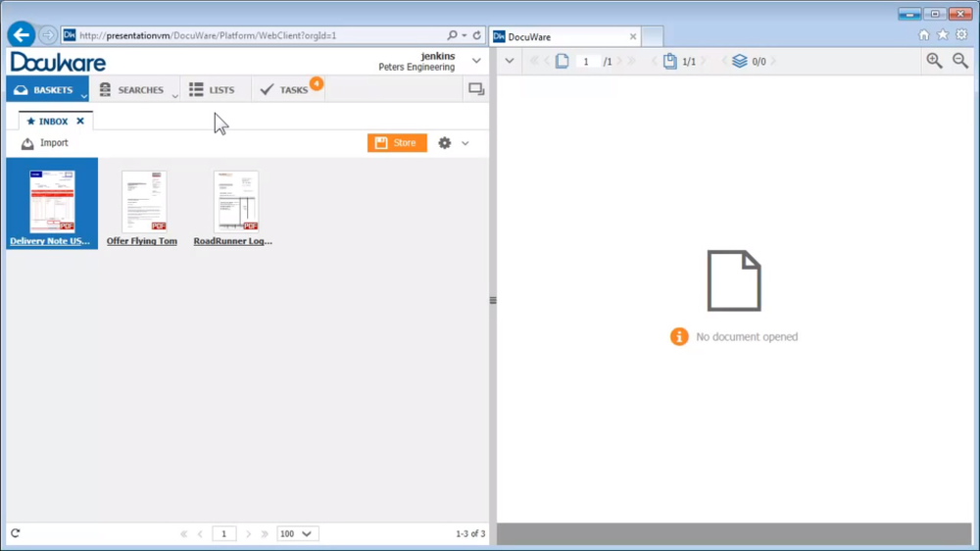This screenshot has width=980, height=551.
Task: Open the RoadRunner Log... link
Action: coord(232,241)
